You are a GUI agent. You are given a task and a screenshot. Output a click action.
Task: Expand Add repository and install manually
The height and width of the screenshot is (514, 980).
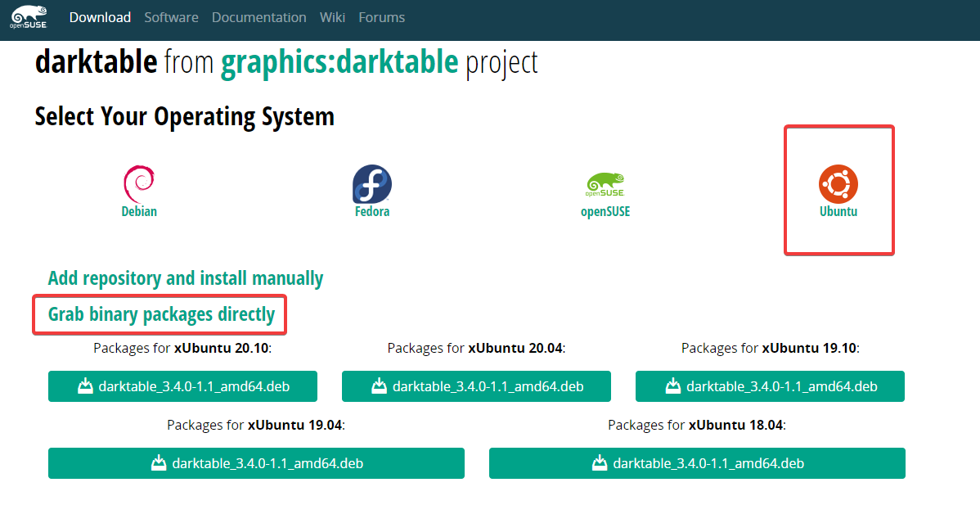(x=186, y=277)
